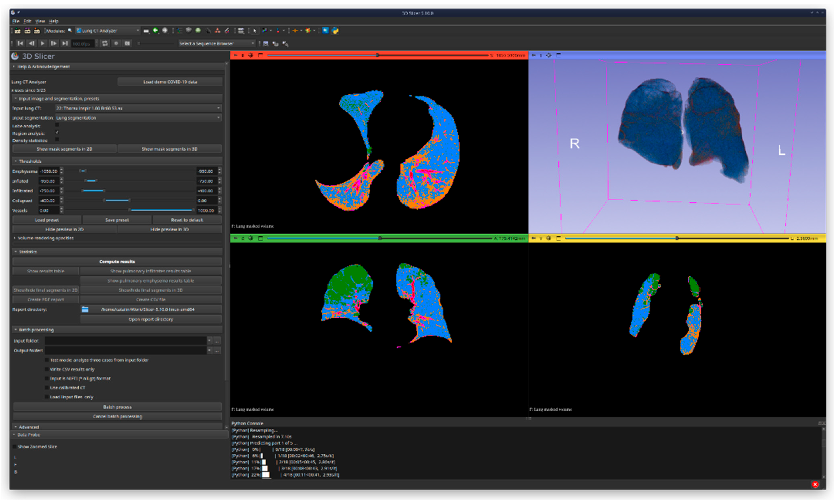This screenshot has width=834, height=504.
Task: Open the File menu
Action: click(x=16, y=21)
